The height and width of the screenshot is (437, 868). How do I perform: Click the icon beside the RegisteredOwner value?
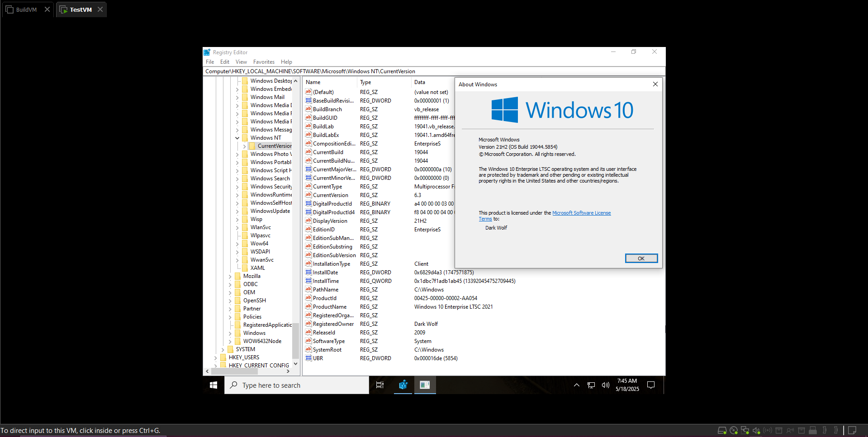tap(308, 324)
